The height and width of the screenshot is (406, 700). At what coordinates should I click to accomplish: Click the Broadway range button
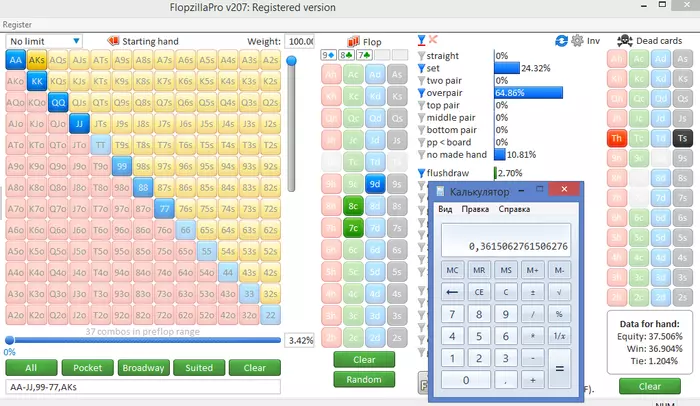(x=143, y=368)
